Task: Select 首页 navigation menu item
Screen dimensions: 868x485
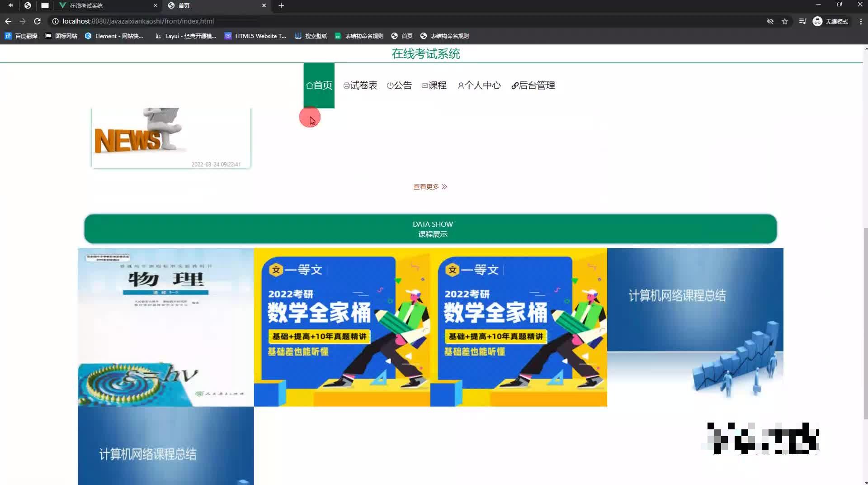Action: 319,86
